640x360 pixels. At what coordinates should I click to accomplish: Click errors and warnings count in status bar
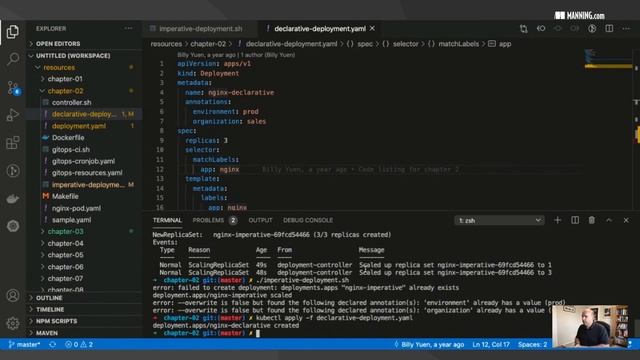coord(79,344)
